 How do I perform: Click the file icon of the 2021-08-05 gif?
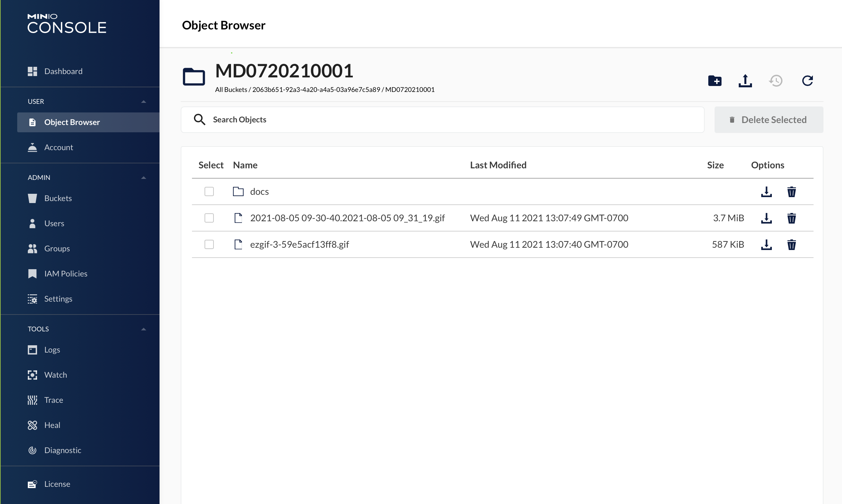(x=238, y=218)
